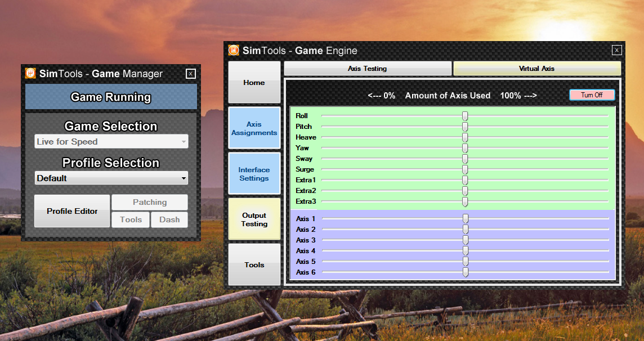Screen dimensions: 644x341
Task: Click the 100% ---> label
Action: coord(518,96)
